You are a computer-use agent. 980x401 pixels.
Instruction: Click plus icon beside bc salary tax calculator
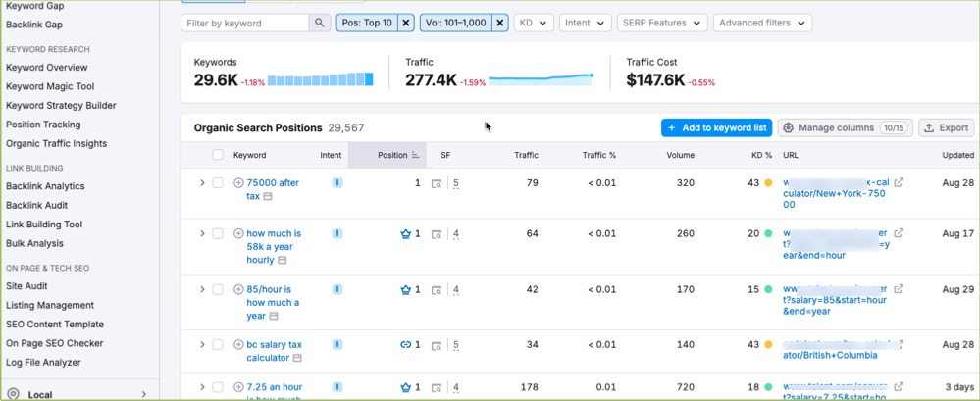(x=238, y=345)
